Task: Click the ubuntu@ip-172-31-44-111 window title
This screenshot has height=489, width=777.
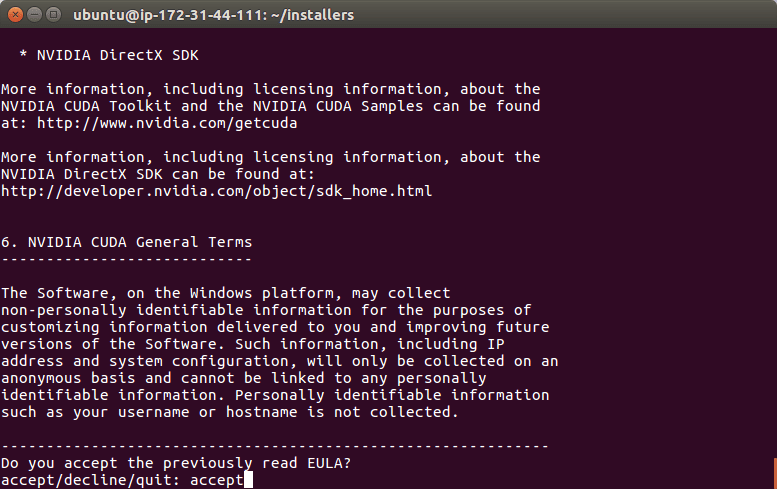Action: 214,15
